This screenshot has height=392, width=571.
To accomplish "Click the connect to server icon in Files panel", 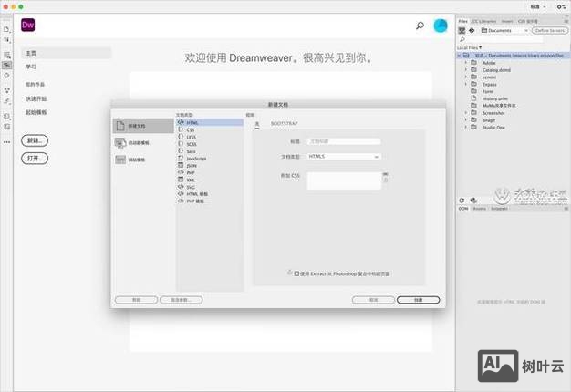I will coord(462,31).
